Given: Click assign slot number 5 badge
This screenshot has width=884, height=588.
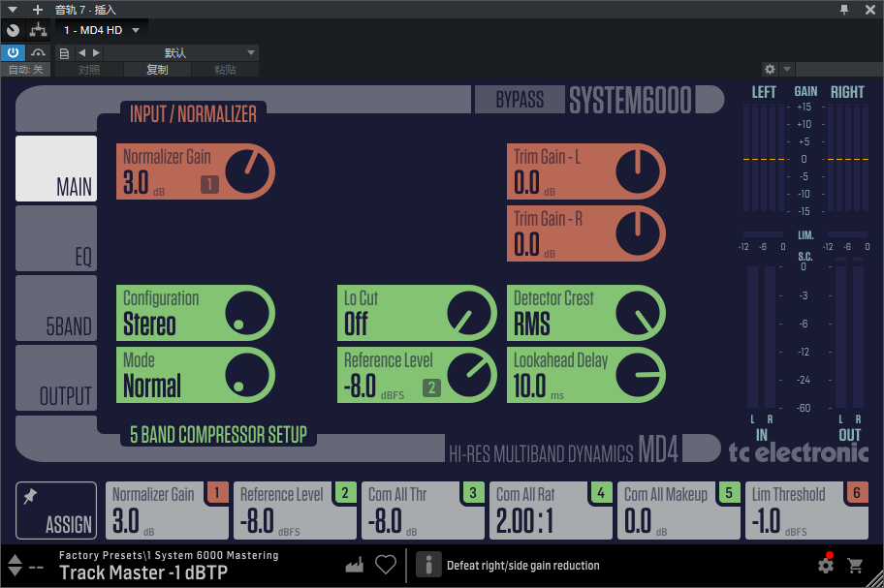Looking at the screenshot, I should 730,493.
